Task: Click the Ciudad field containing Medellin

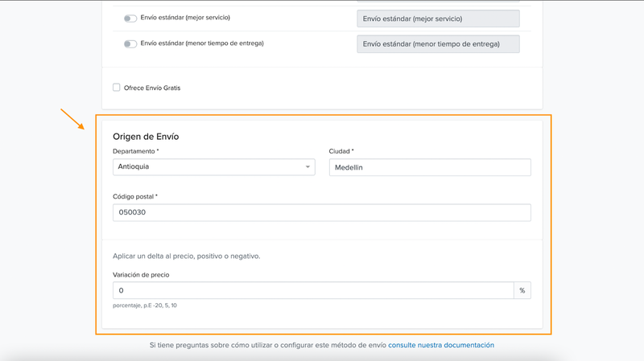Action: tap(429, 167)
